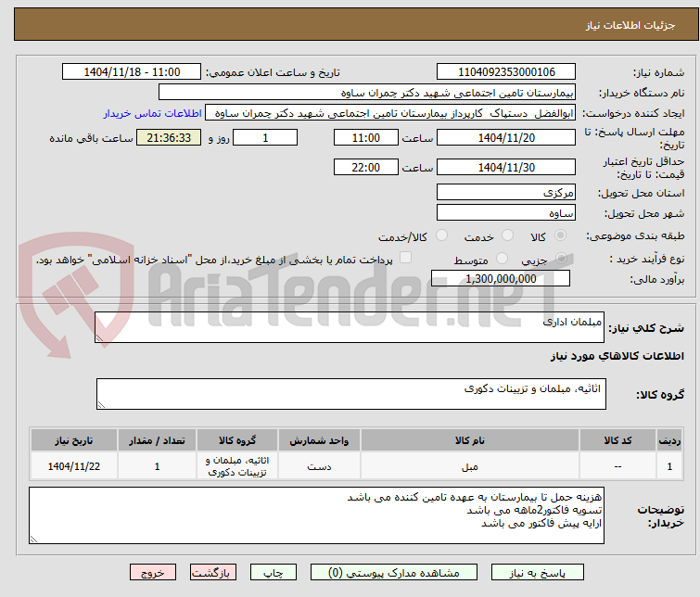This screenshot has height=597, width=700.
Task: Click the financial estimate field 1,300,000,000
Action: [x=501, y=279]
